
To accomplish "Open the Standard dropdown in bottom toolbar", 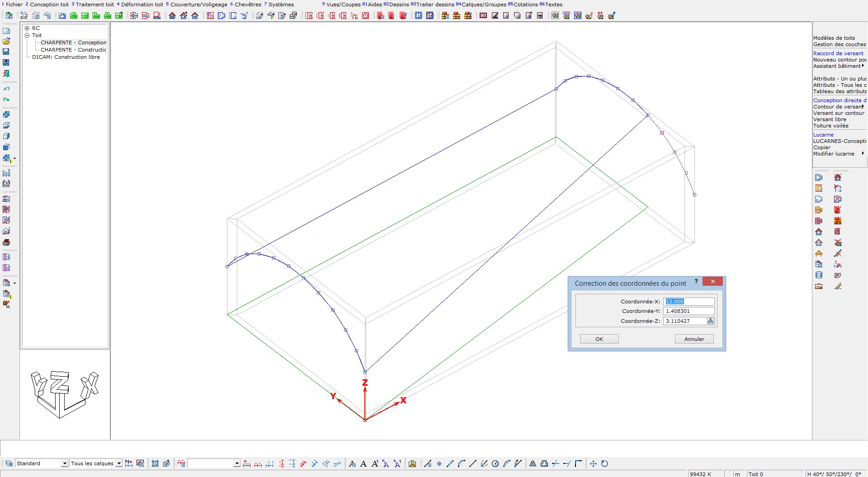I will [65, 463].
